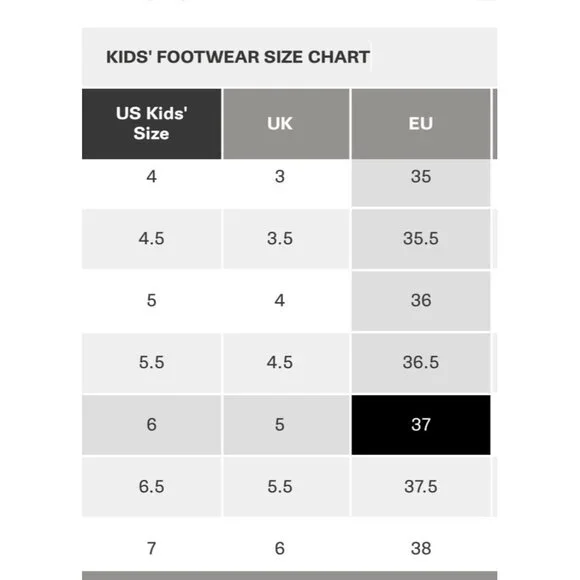Click the partially visible fourth column header
The height and width of the screenshot is (580, 580).
pyautogui.click(x=495, y=124)
